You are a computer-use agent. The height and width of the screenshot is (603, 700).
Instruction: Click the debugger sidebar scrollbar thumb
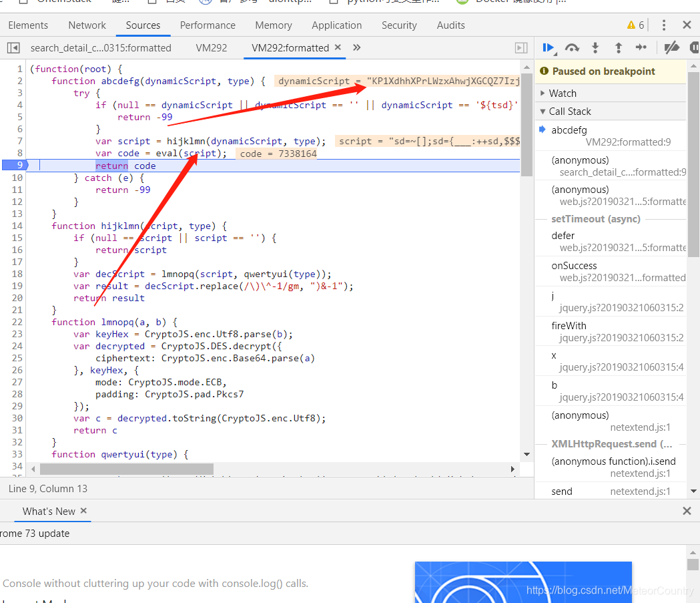click(693, 165)
